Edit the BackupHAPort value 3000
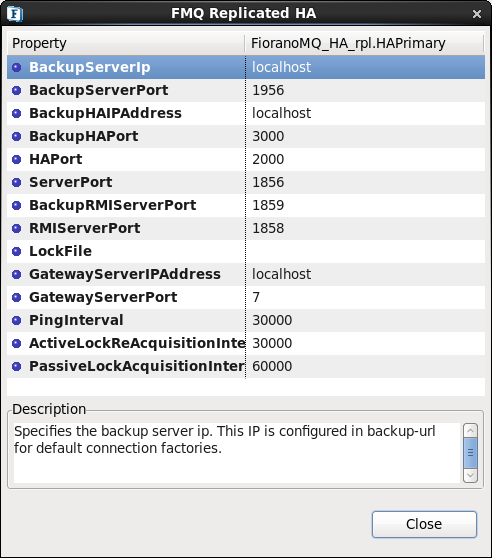This screenshot has width=492, height=558. click(x=365, y=136)
